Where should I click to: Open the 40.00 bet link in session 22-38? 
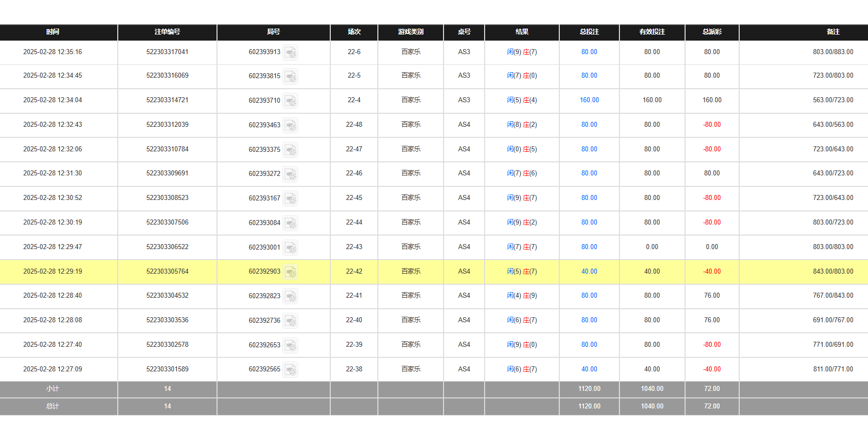click(x=589, y=369)
